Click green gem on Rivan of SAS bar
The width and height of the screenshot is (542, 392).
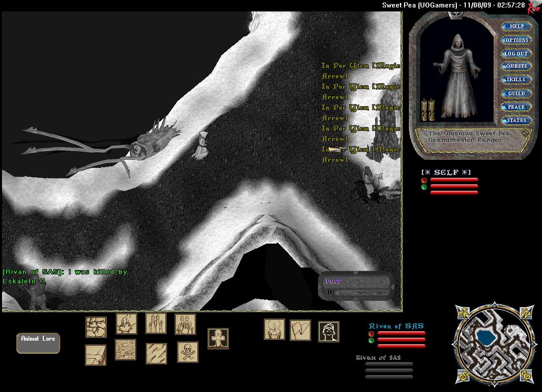click(x=371, y=341)
